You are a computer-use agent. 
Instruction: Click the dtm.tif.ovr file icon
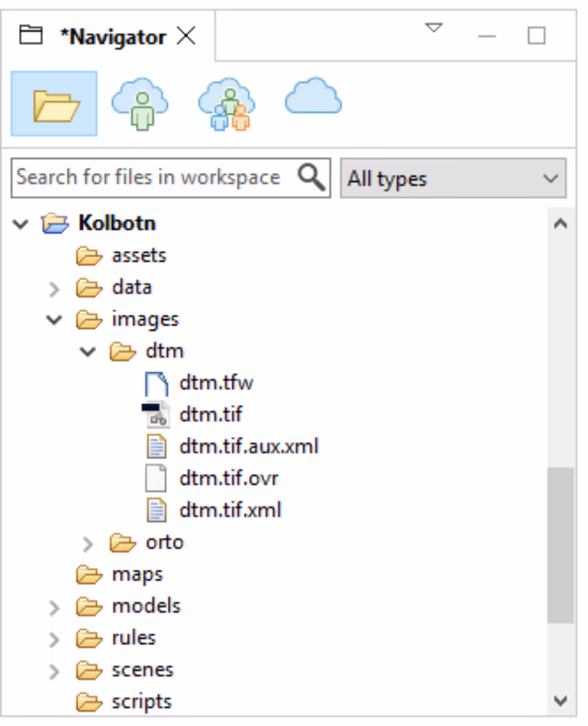point(156,479)
